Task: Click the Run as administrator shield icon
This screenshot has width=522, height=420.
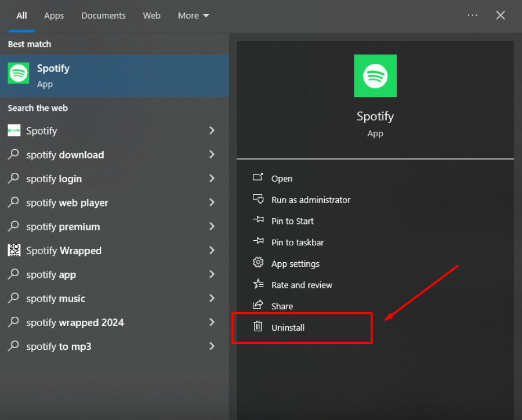Action: (x=258, y=199)
